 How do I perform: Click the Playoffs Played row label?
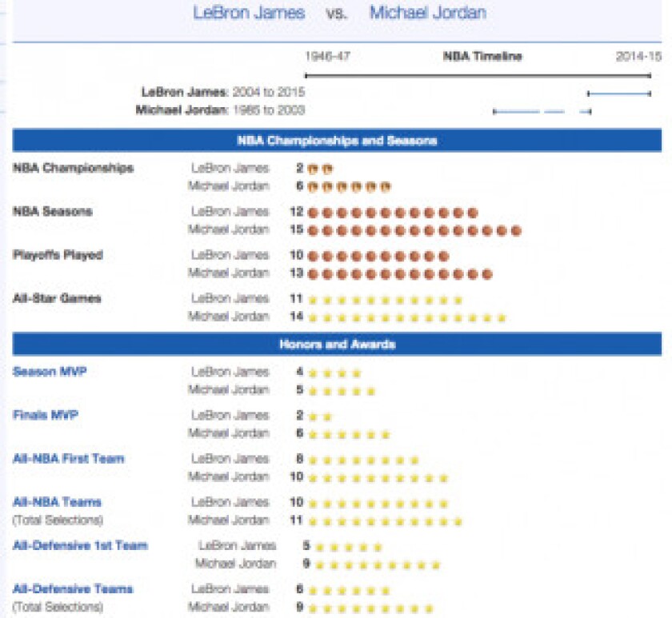click(58, 255)
